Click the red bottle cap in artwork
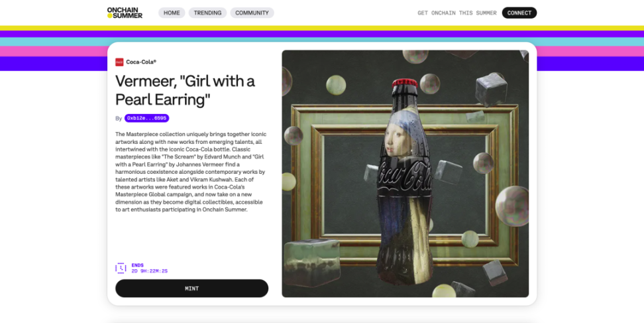Screen dimensions: 644x323 (x=404, y=86)
